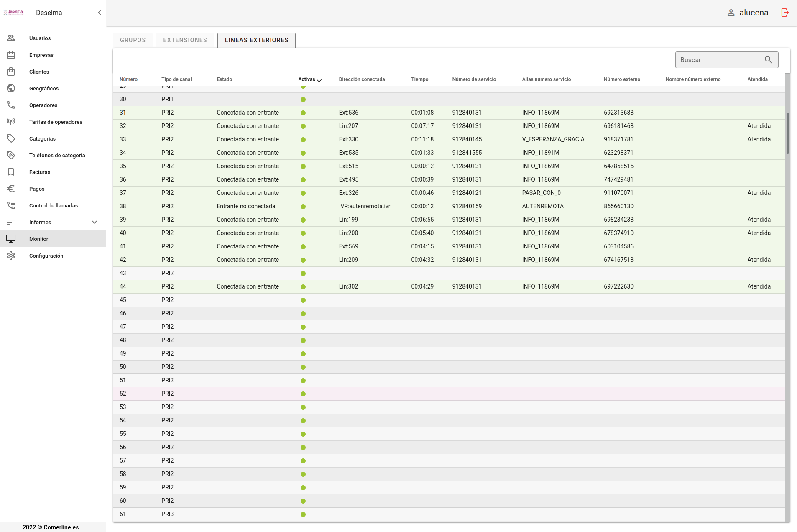This screenshot has width=797, height=532.
Task: Click the alucena username
Action: click(754, 13)
